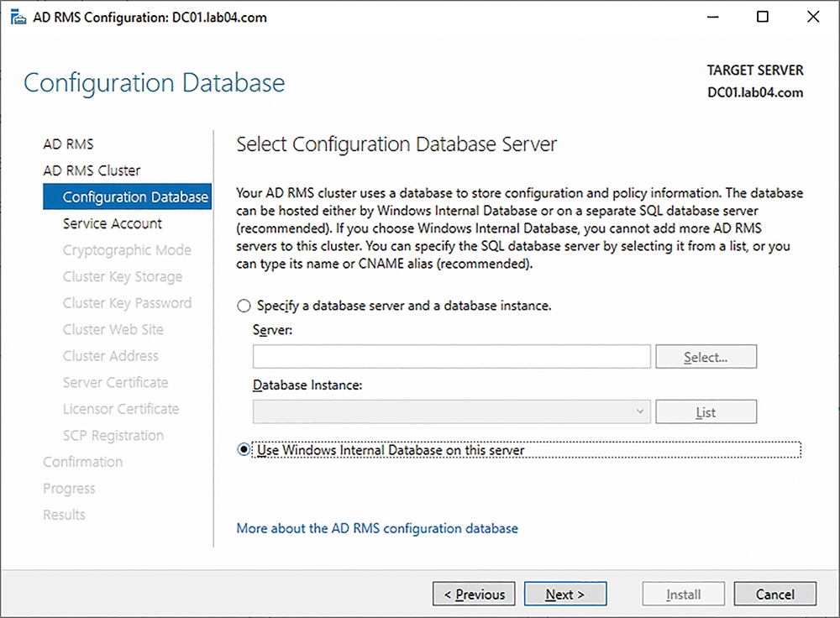
Task: Open the AD RMS step in sidebar
Action: 69,144
